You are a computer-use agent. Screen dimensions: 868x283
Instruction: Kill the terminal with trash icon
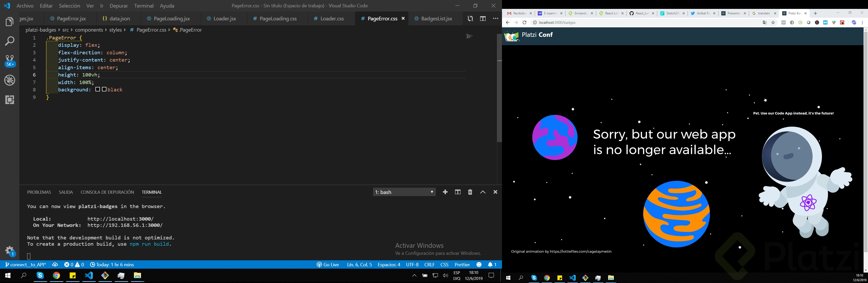470,192
